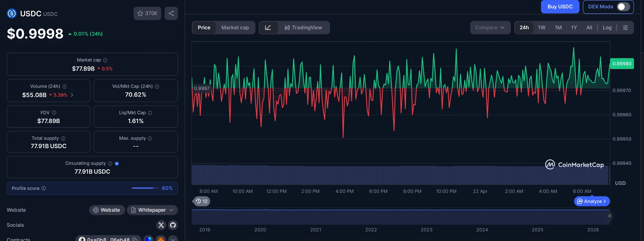Click the MetaMask fox icon
This screenshot has width=644, height=241.
click(161, 239)
